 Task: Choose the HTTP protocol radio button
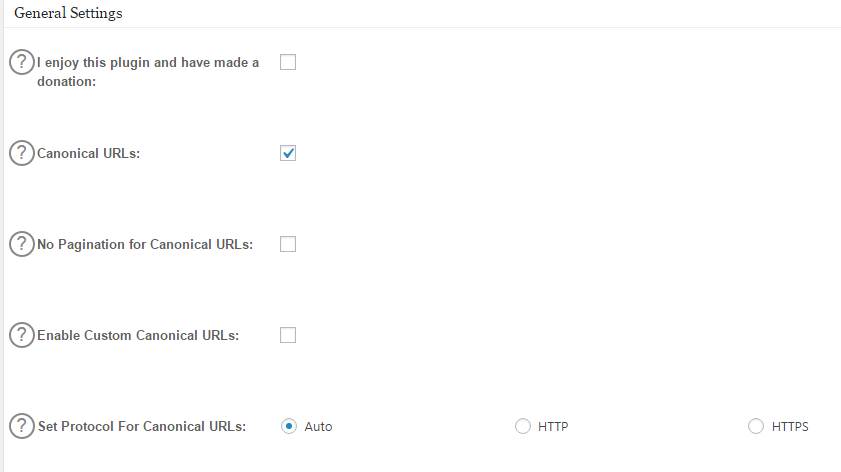(523, 426)
